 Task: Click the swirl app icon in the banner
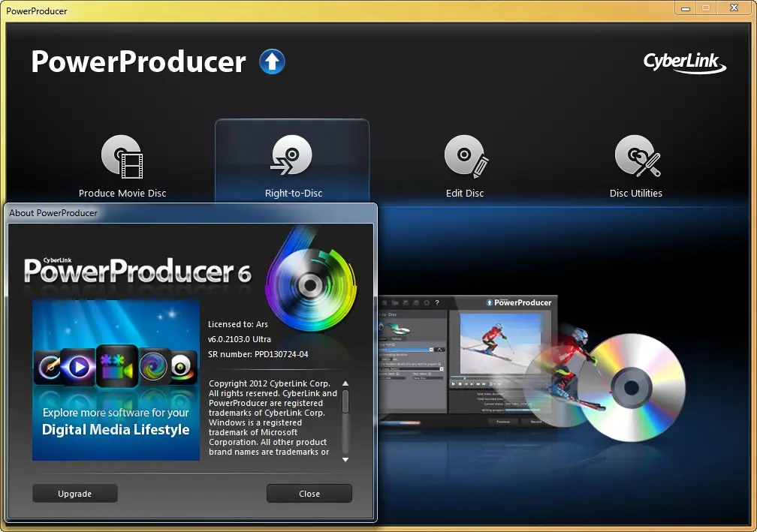(x=153, y=367)
